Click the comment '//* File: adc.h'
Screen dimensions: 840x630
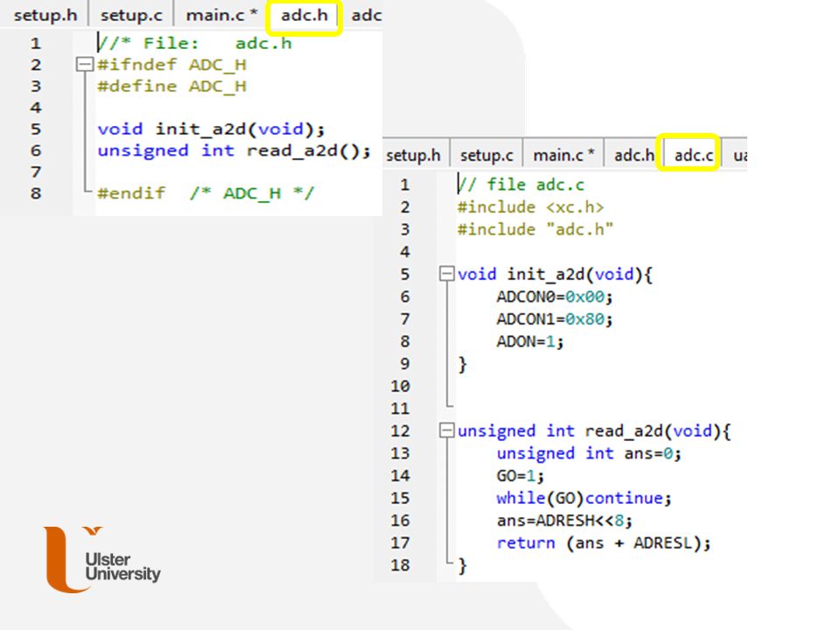194,44
